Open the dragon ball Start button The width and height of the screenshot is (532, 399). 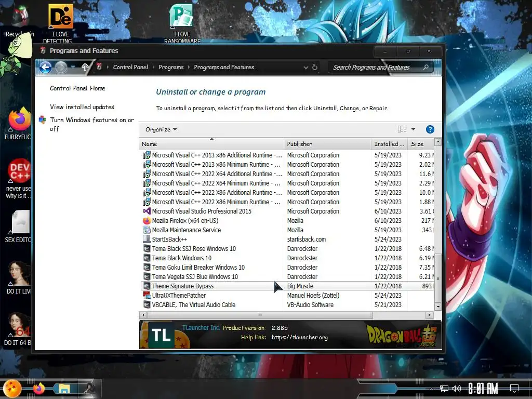[12, 389]
